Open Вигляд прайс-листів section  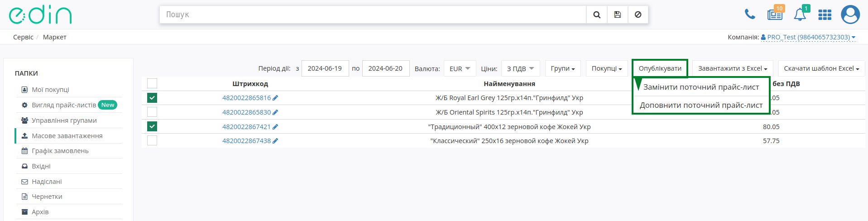(64, 105)
